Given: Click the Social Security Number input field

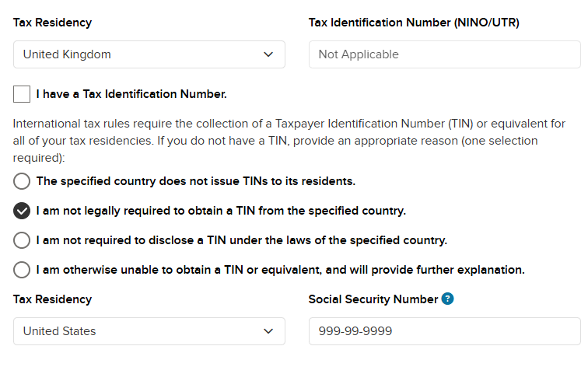Looking at the screenshot, I should click(x=444, y=331).
